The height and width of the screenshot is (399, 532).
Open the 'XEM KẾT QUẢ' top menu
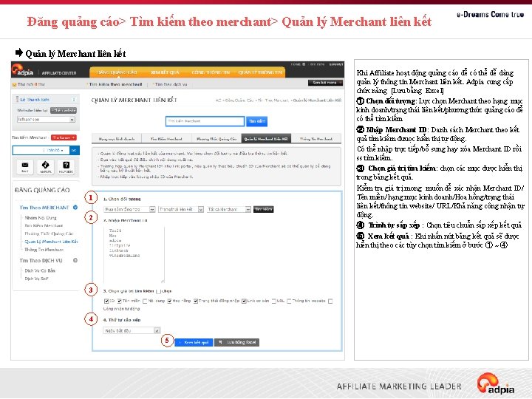tap(165, 72)
